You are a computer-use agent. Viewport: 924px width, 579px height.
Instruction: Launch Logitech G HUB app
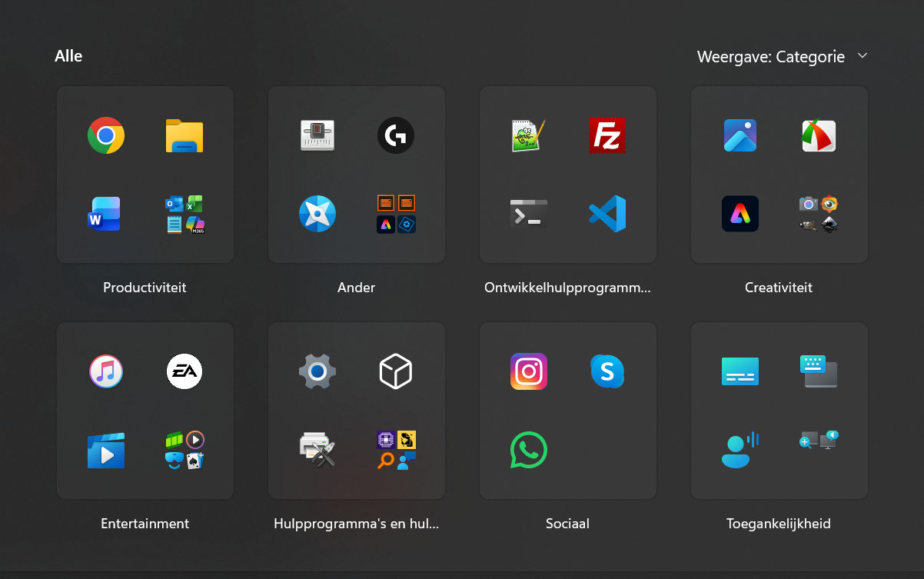coord(396,136)
